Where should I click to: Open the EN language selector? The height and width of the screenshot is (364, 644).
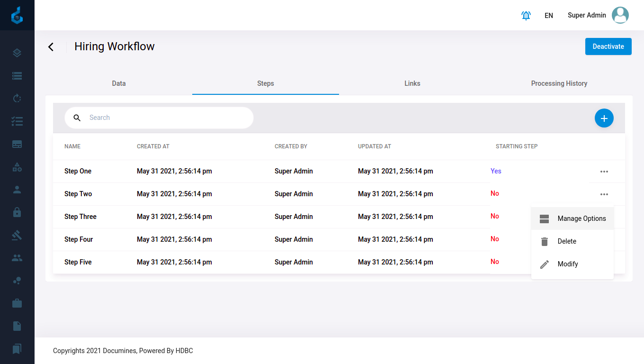pos(549,16)
